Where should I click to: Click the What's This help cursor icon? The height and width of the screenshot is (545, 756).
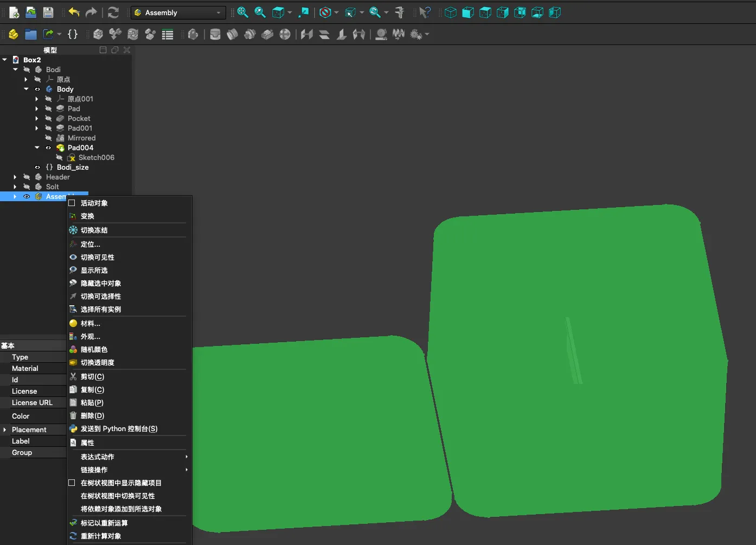point(425,12)
